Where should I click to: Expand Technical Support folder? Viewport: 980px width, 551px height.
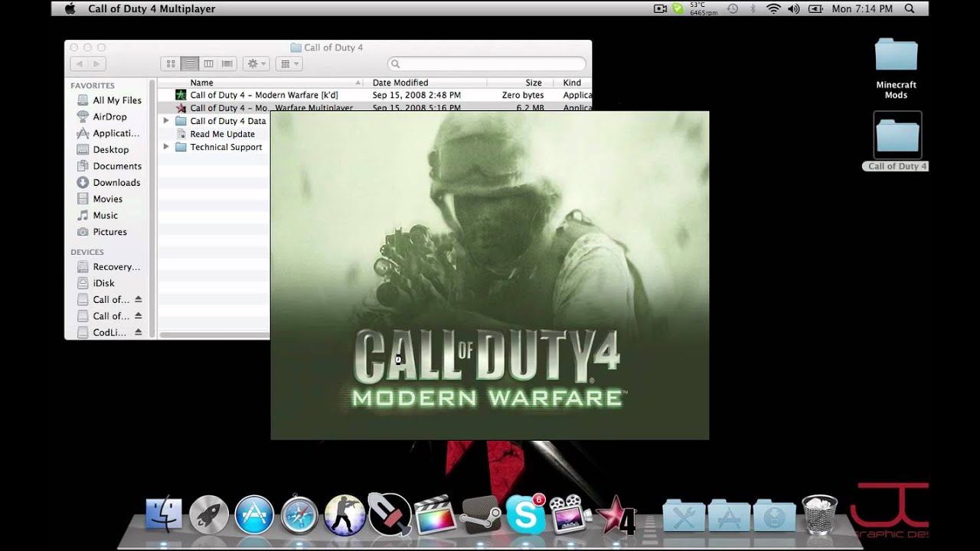(x=165, y=147)
